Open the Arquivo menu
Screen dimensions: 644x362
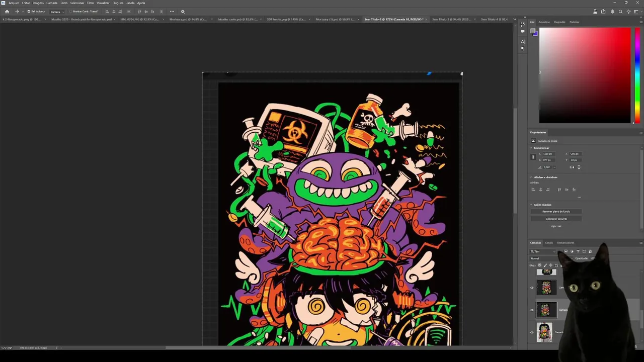(14, 3)
